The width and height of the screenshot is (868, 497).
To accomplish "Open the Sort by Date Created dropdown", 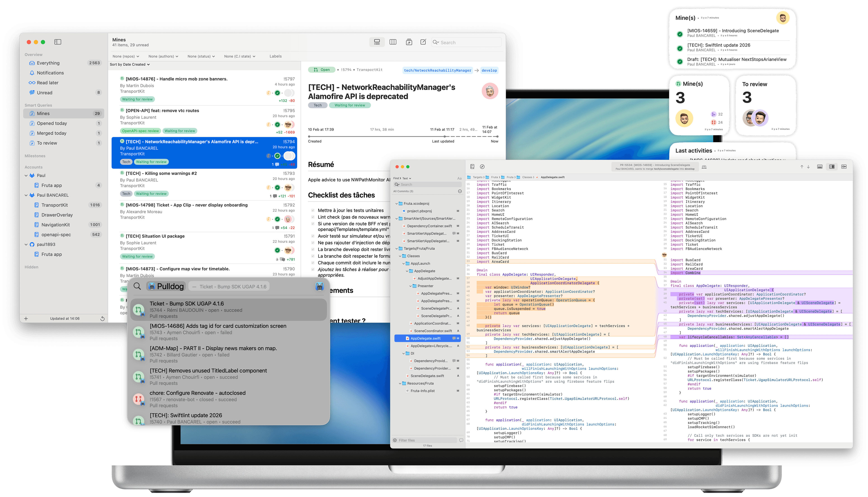I will point(130,65).
